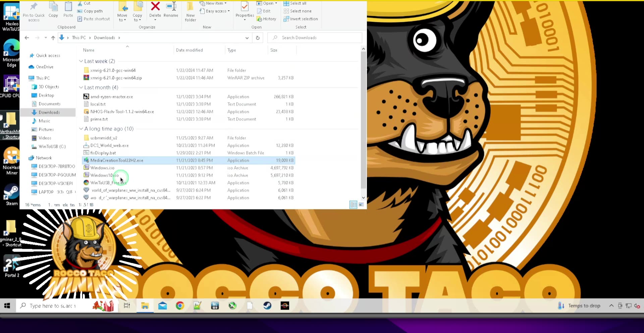Click the refresh icon beside the address bar
The width and height of the screenshot is (644, 333).
tap(258, 38)
